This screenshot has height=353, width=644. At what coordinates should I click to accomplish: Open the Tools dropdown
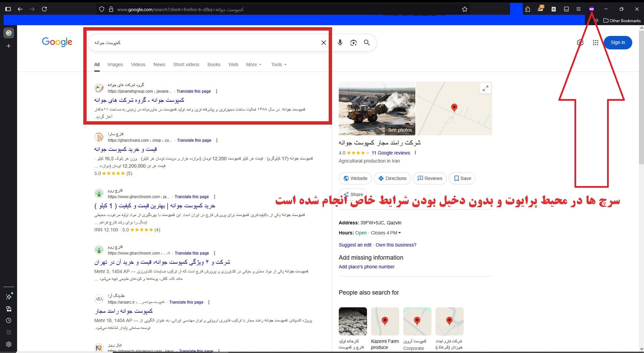pyautogui.click(x=279, y=64)
